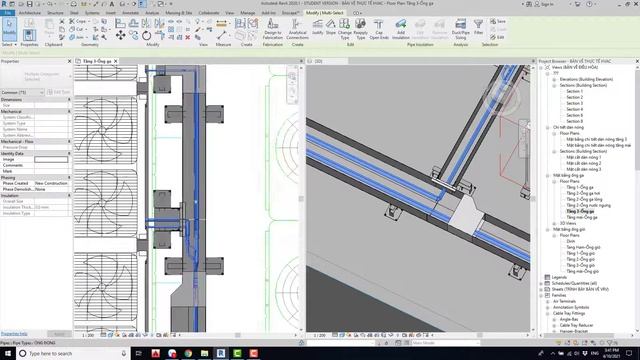640x360 pixels.
Task: Click the Edit Type button
Action: [x=59, y=92]
